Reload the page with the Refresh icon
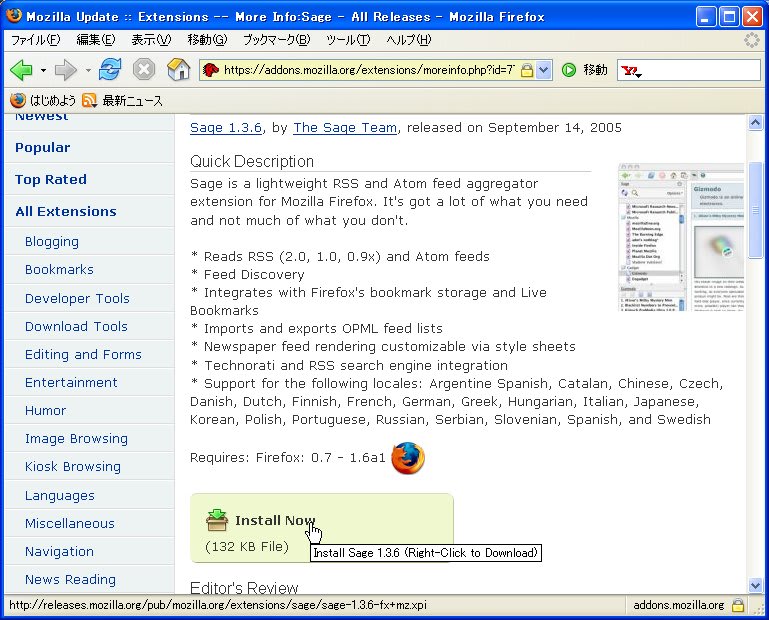This screenshot has width=769, height=620. (x=110, y=69)
